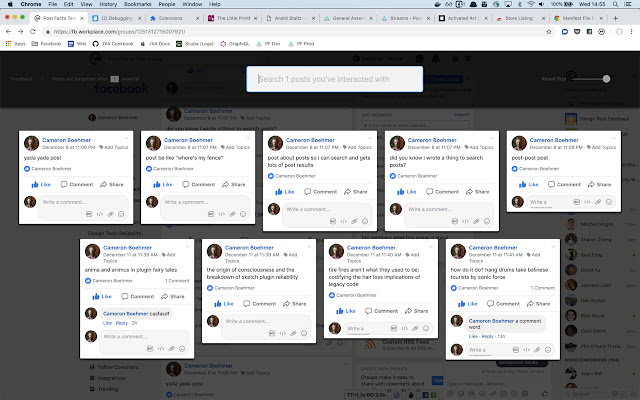Open dropdown chevron on 'tire fires' card
Image resolution: width=640 pixels, height=400 pixels.
coord(431,246)
